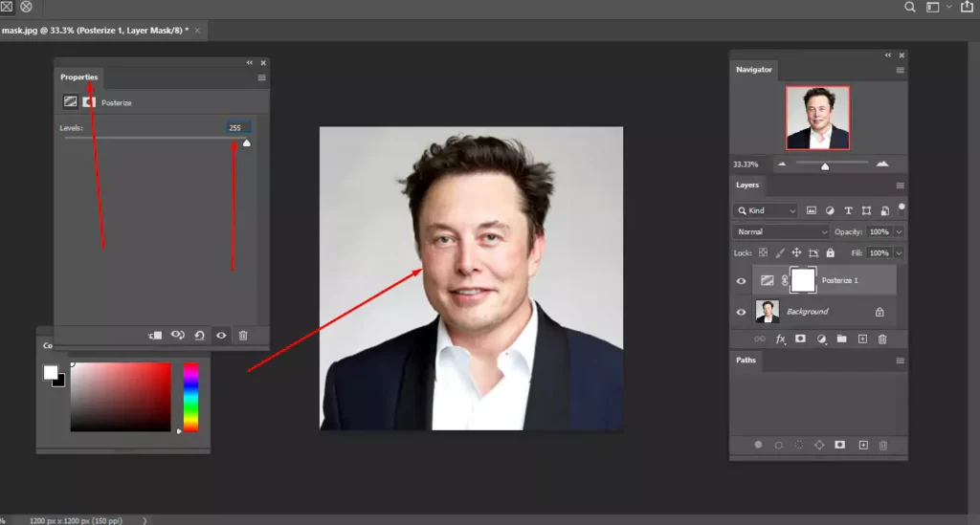Open the Kind filter dropdown
This screenshot has height=525, width=980.
click(x=767, y=210)
